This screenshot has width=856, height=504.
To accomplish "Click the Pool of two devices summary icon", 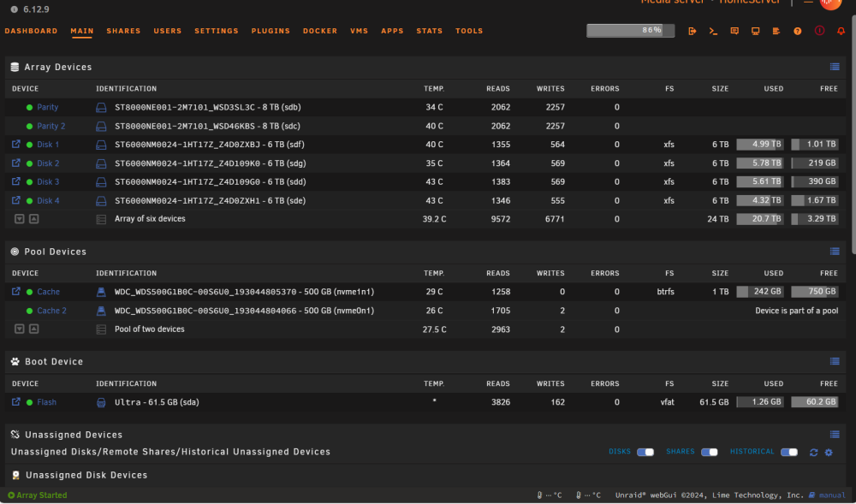I will click(x=101, y=329).
